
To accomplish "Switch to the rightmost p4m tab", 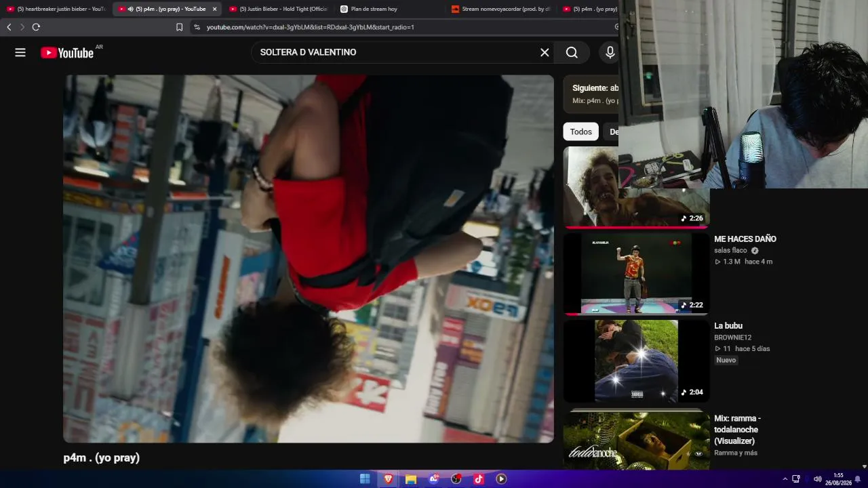I will 589,9.
